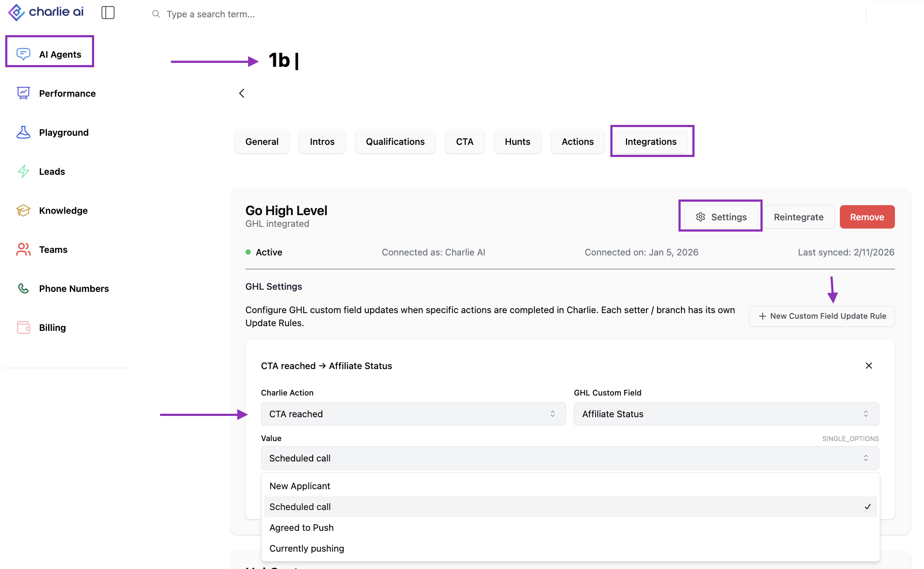Choose New Applicant option
This screenshot has height=569, width=924.
(570, 486)
